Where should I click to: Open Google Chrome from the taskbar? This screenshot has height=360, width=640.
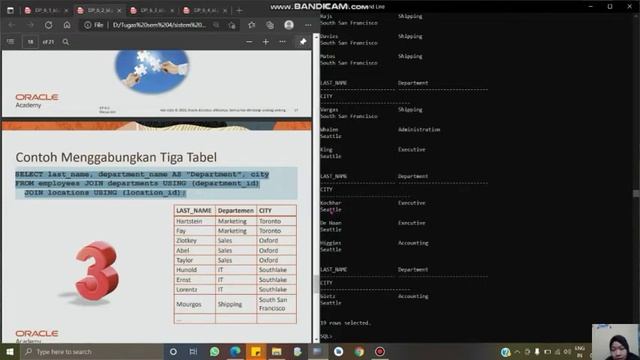359,351
